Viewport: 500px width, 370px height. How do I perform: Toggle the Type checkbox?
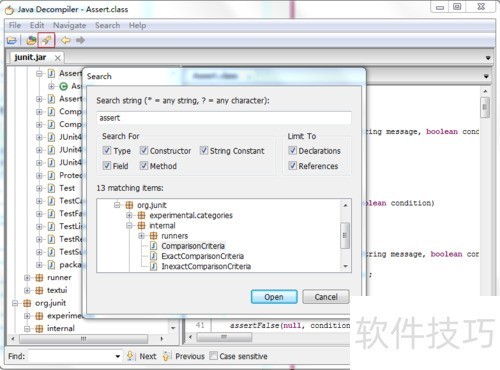click(x=107, y=150)
